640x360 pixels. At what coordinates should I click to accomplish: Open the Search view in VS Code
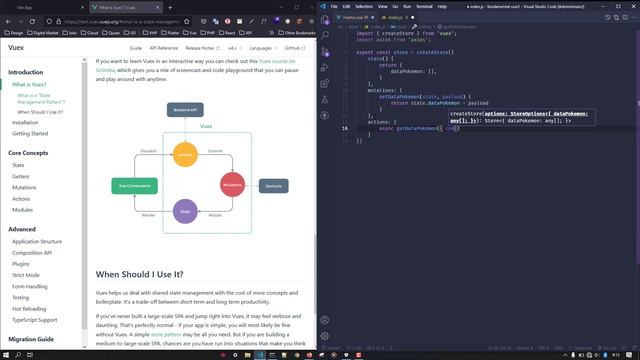pyautogui.click(x=325, y=35)
